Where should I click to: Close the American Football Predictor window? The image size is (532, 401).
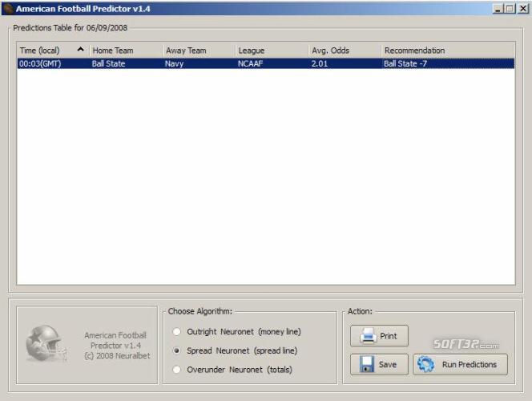[523, 9]
